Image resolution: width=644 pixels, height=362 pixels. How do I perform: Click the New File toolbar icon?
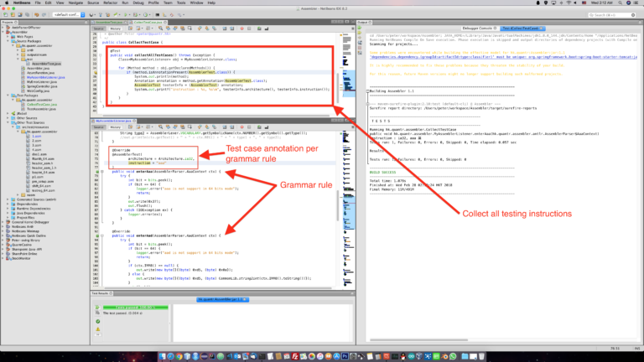point(5,15)
